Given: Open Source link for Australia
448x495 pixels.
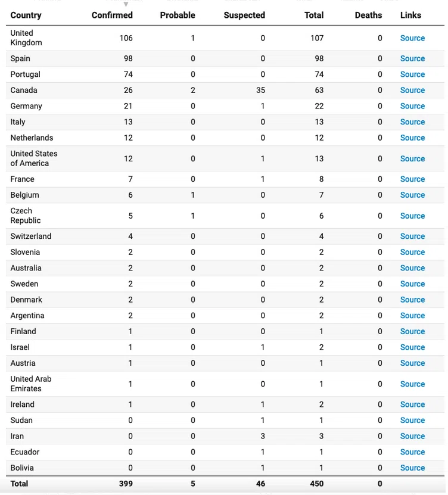Looking at the screenshot, I should (x=412, y=268).
